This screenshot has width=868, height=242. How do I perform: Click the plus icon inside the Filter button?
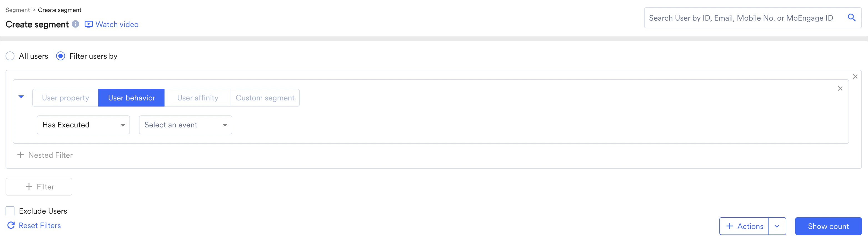coord(29,187)
